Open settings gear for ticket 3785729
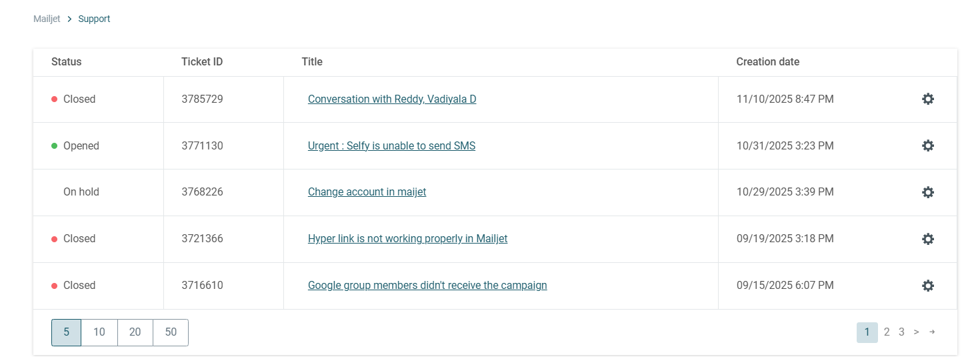 point(927,99)
